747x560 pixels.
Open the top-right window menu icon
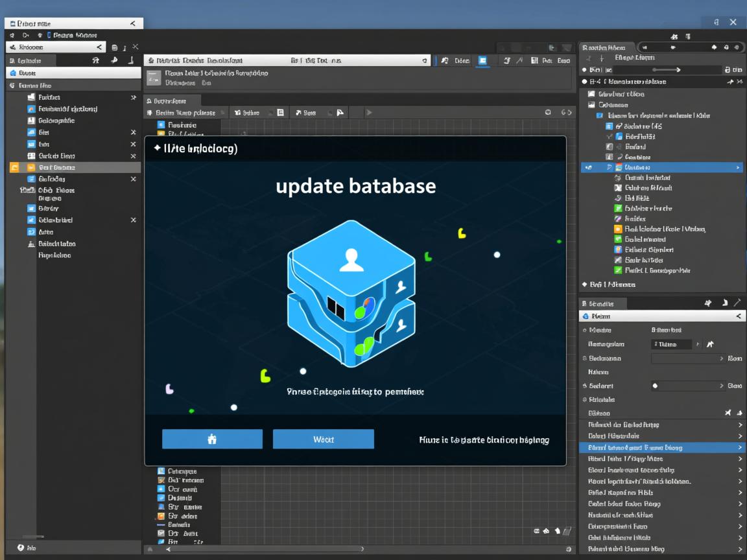pos(717,22)
